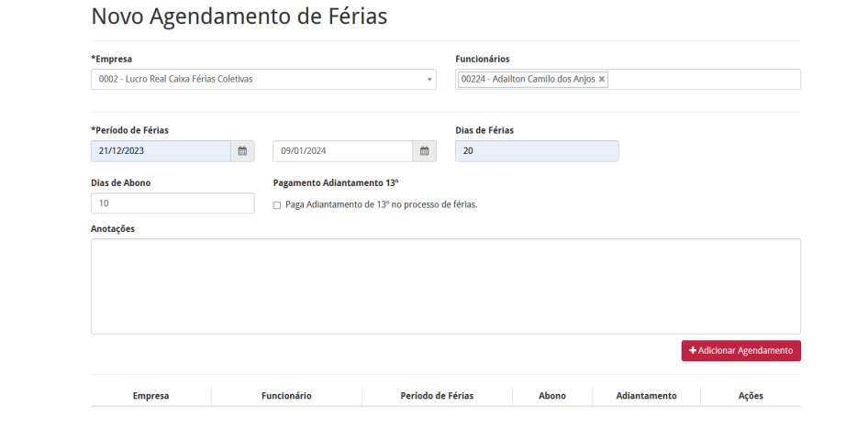Screen dimensions: 868x428
Task: Select the Dias de Abono input
Action: tap(172, 203)
